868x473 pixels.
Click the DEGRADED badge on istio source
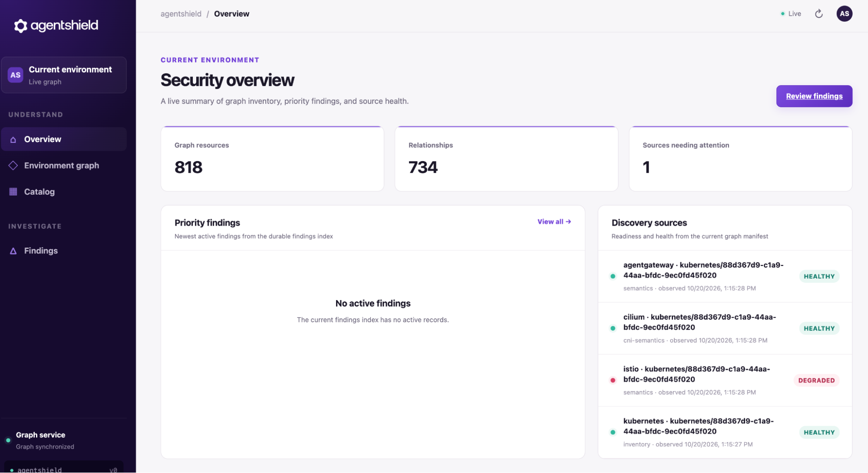coord(816,380)
